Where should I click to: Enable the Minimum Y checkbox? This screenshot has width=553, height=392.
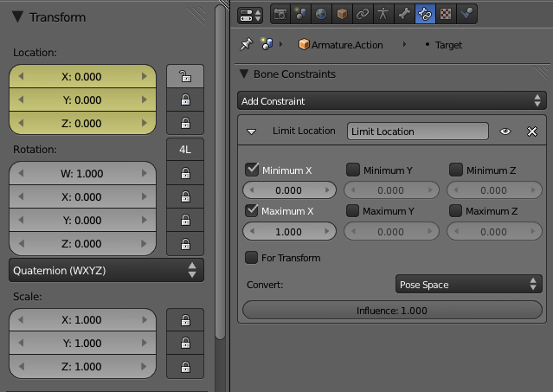tap(353, 170)
